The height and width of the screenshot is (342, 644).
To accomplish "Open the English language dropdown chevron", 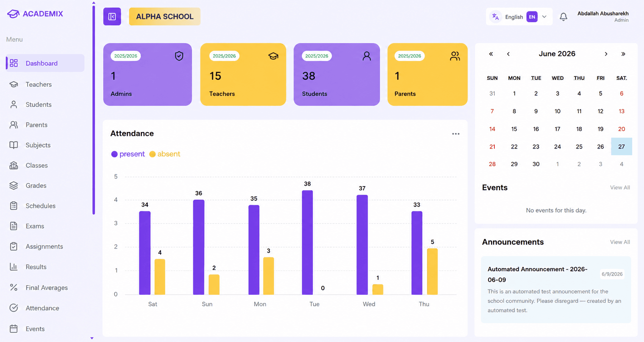I will coord(544,17).
